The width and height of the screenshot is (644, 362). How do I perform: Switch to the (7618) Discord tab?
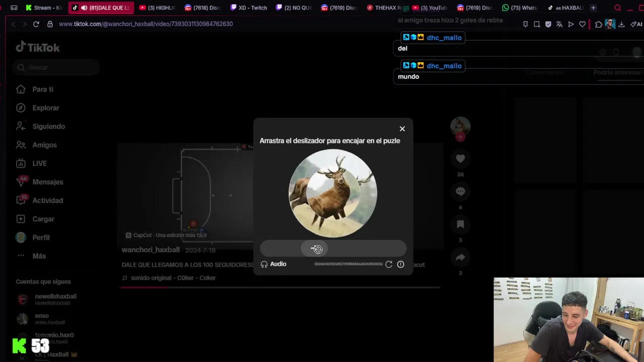(202, 8)
